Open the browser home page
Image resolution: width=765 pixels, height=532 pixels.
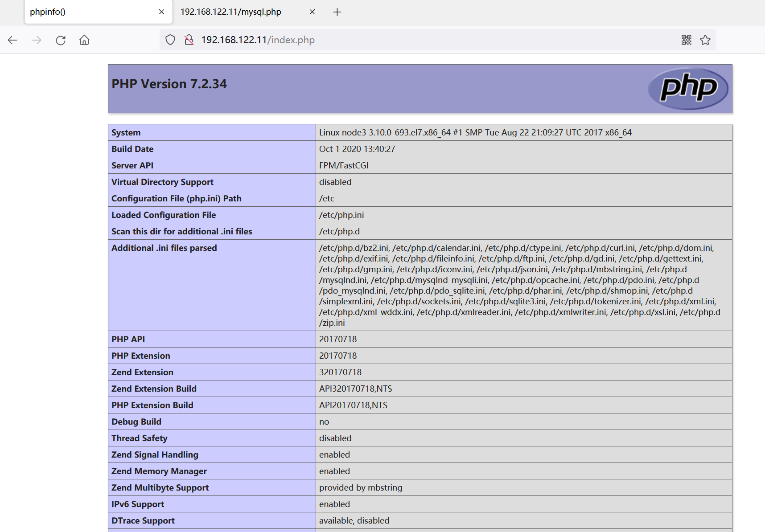click(x=84, y=40)
